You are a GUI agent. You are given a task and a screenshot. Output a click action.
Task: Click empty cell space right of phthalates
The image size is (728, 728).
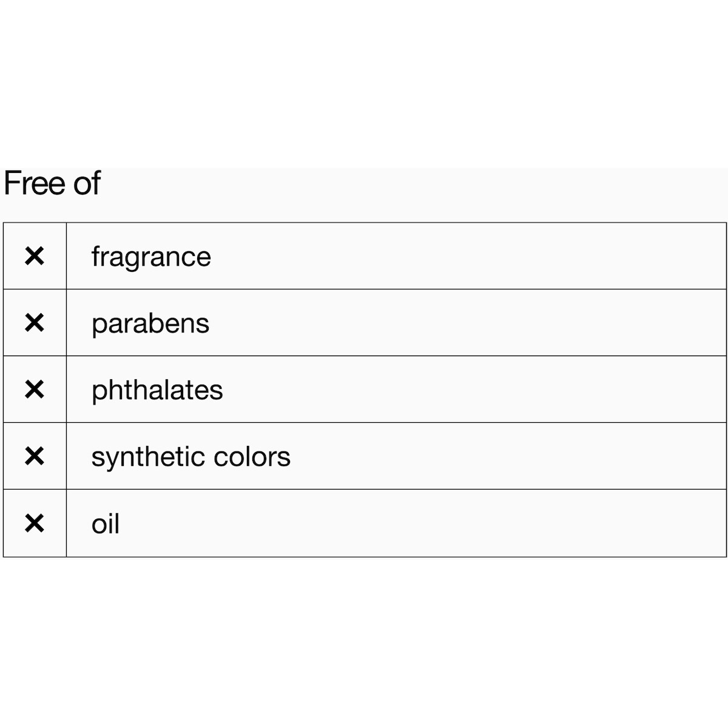pos(473,389)
